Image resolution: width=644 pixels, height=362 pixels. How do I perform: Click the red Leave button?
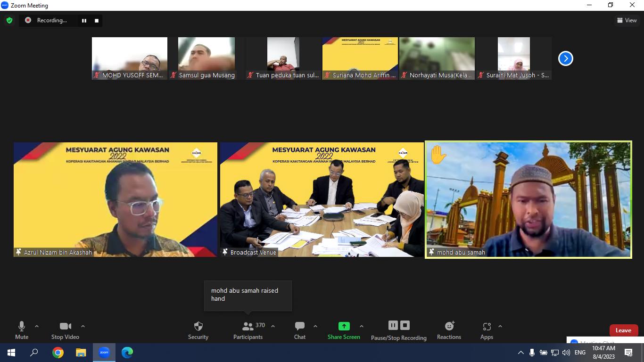pyautogui.click(x=623, y=330)
